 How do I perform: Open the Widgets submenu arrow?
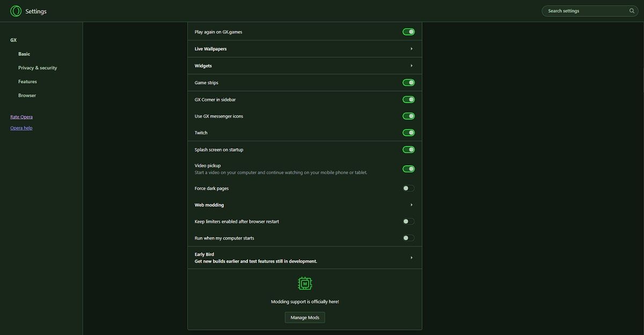point(412,66)
